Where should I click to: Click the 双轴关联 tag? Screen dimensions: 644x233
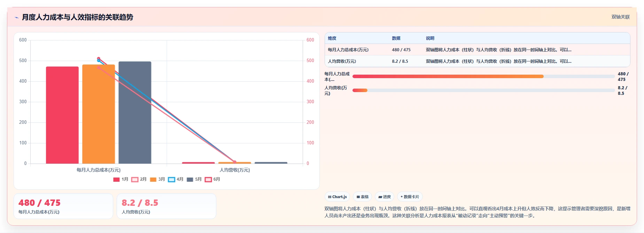(x=620, y=17)
